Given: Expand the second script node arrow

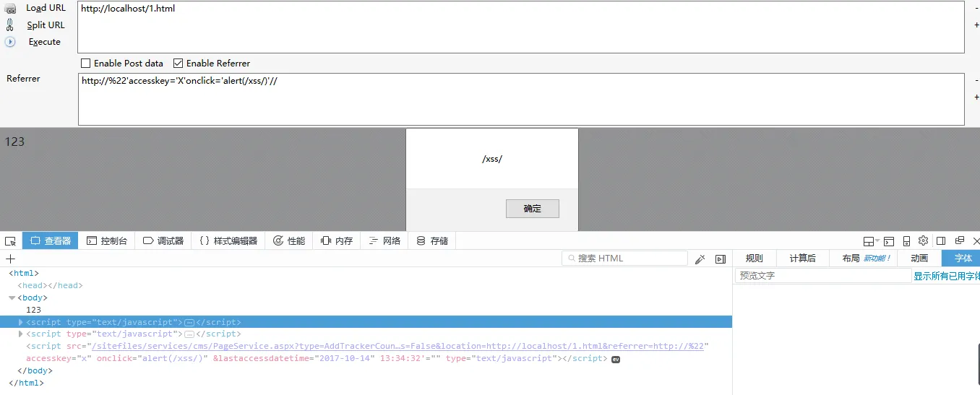Looking at the screenshot, I should tap(21, 334).
